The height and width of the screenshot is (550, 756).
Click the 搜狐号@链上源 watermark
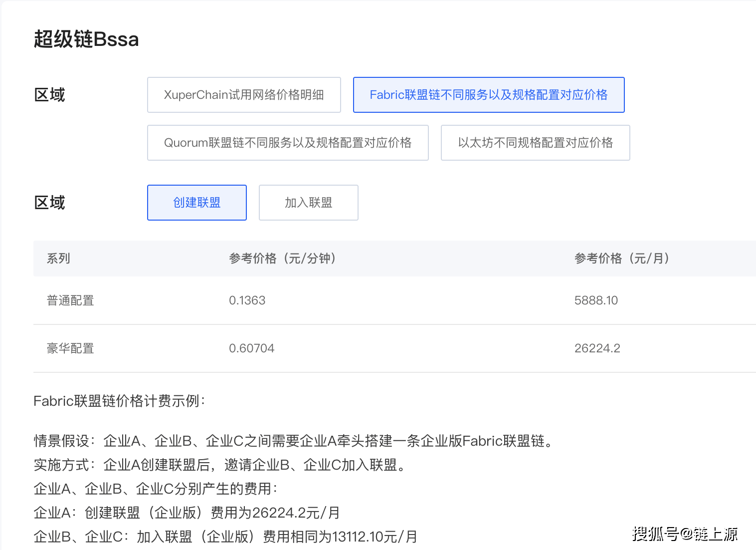pyautogui.click(x=685, y=534)
